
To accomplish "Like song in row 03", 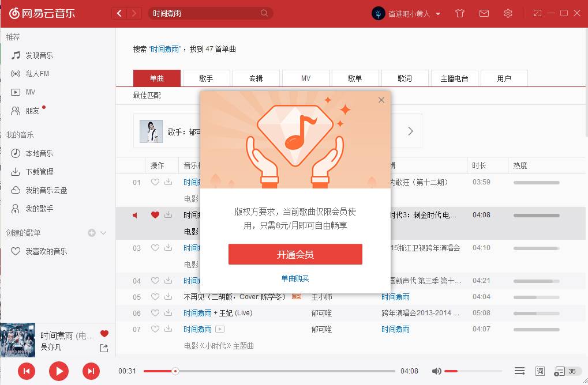I will point(155,248).
